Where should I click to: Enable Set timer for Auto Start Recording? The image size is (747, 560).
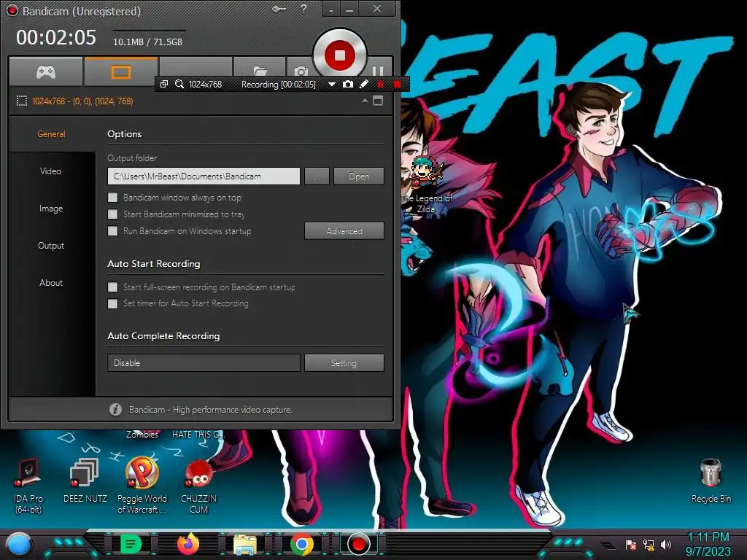113,303
